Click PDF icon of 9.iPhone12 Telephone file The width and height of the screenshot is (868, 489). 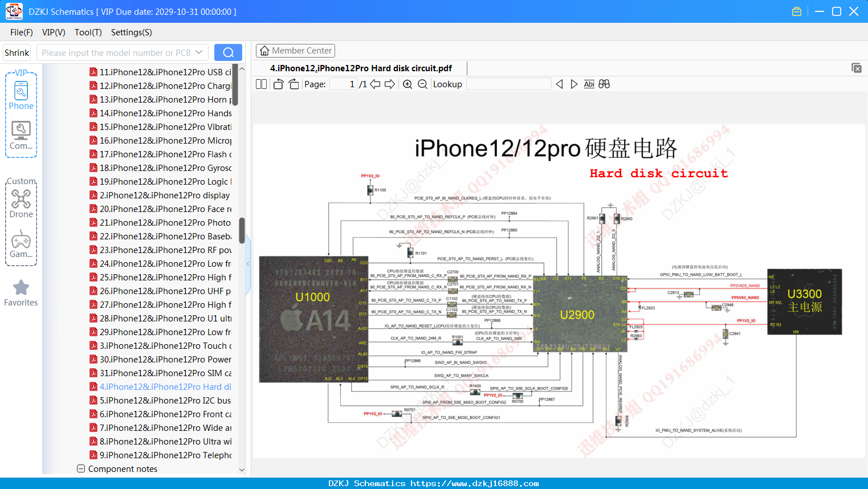93,455
